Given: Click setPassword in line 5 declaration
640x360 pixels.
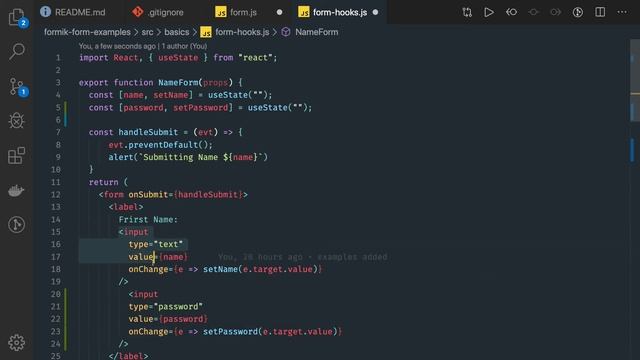Looking at the screenshot, I should [x=200, y=107].
